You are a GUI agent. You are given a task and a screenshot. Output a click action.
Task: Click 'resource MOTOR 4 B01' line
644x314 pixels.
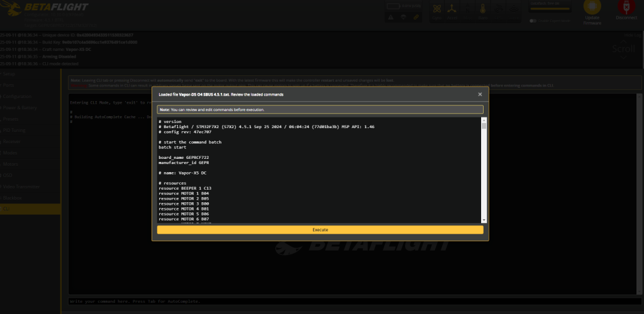pos(184,208)
